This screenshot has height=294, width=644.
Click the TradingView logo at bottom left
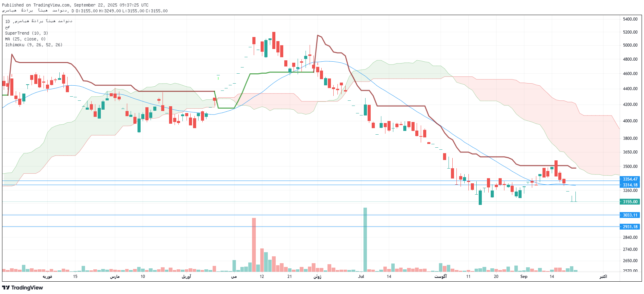coord(23,287)
